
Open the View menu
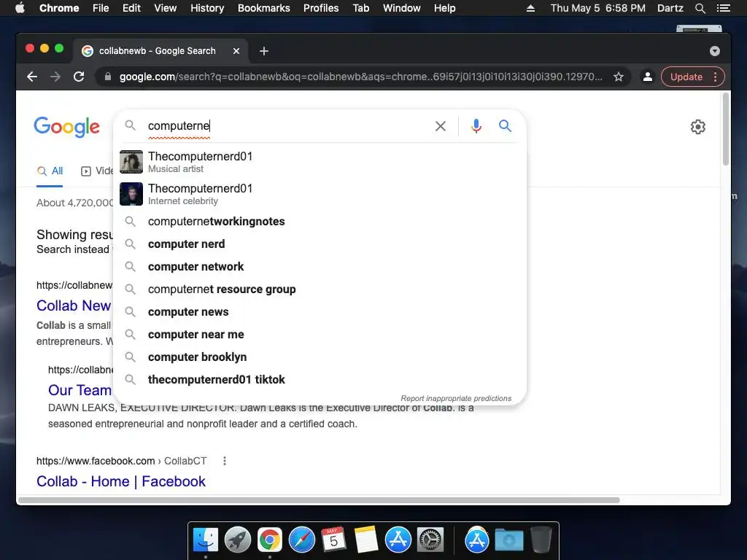click(166, 8)
